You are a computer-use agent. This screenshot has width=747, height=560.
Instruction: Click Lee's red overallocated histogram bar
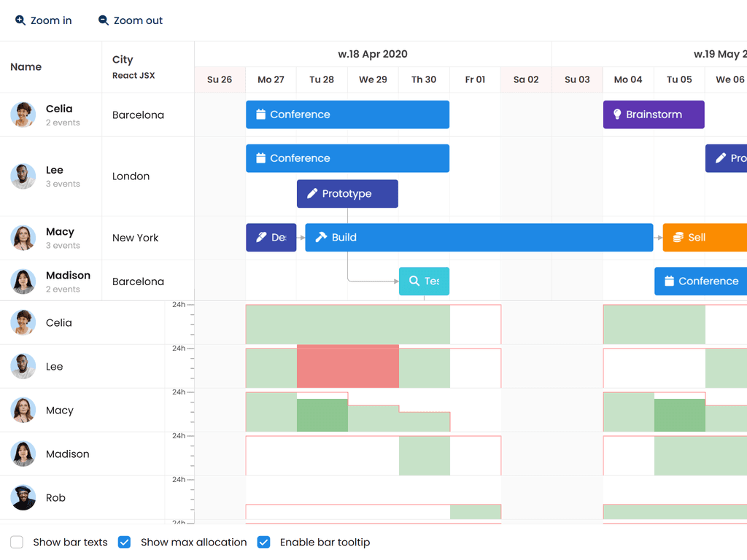(x=348, y=366)
